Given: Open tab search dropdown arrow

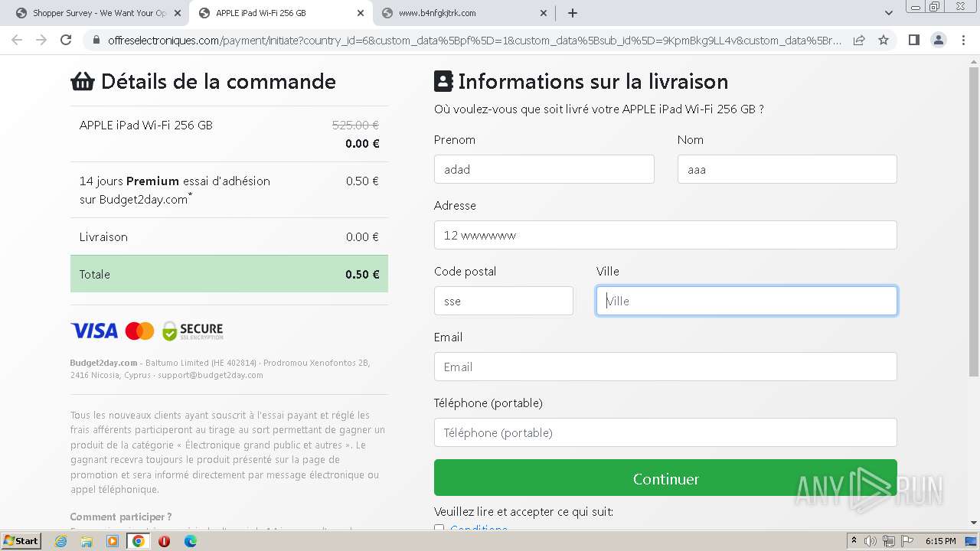Looking at the screenshot, I should tap(889, 13).
